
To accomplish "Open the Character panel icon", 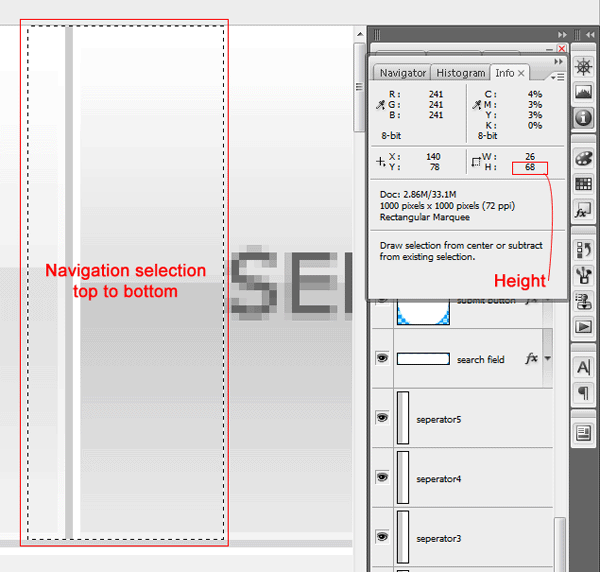I will point(583,367).
